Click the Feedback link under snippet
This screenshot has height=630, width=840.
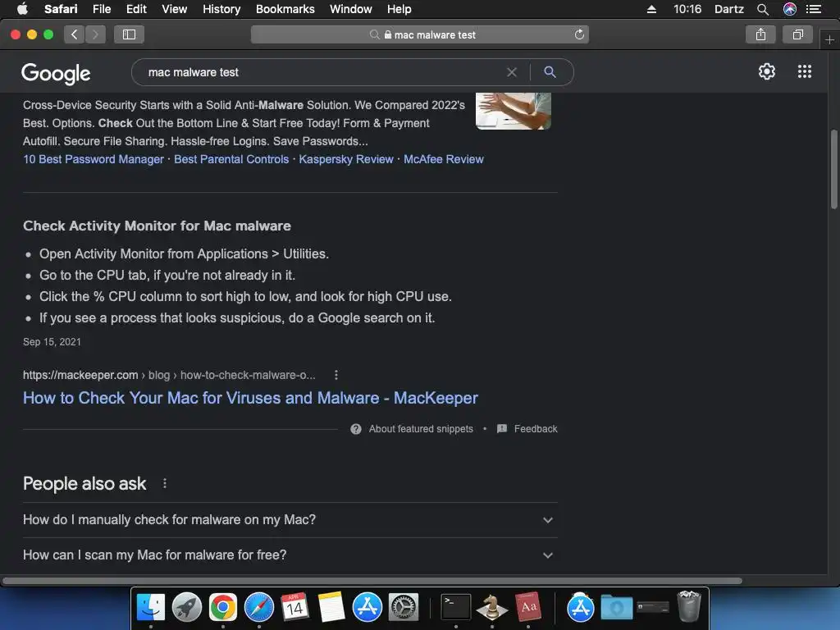tap(536, 428)
